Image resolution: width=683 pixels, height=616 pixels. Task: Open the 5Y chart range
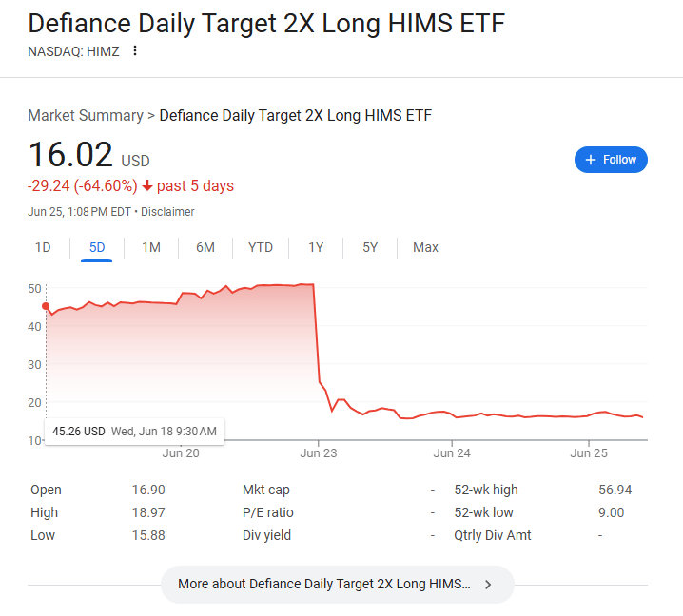[x=370, y=247]
